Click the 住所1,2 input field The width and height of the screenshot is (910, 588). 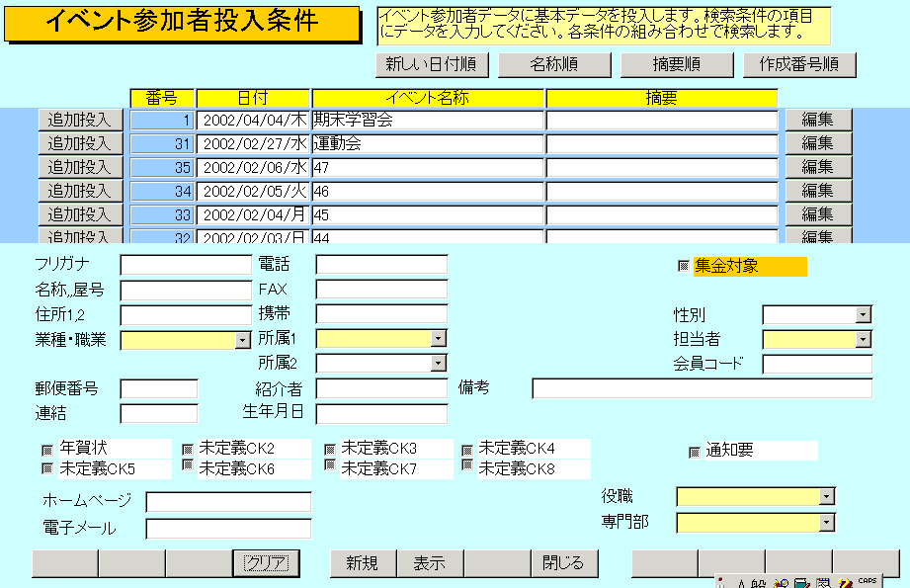187,315
